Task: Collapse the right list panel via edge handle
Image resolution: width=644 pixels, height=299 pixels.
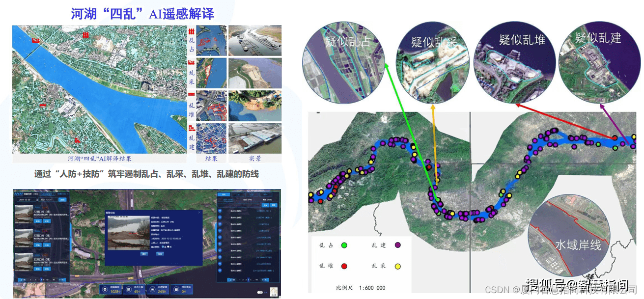Action: [x=216, y=237]
